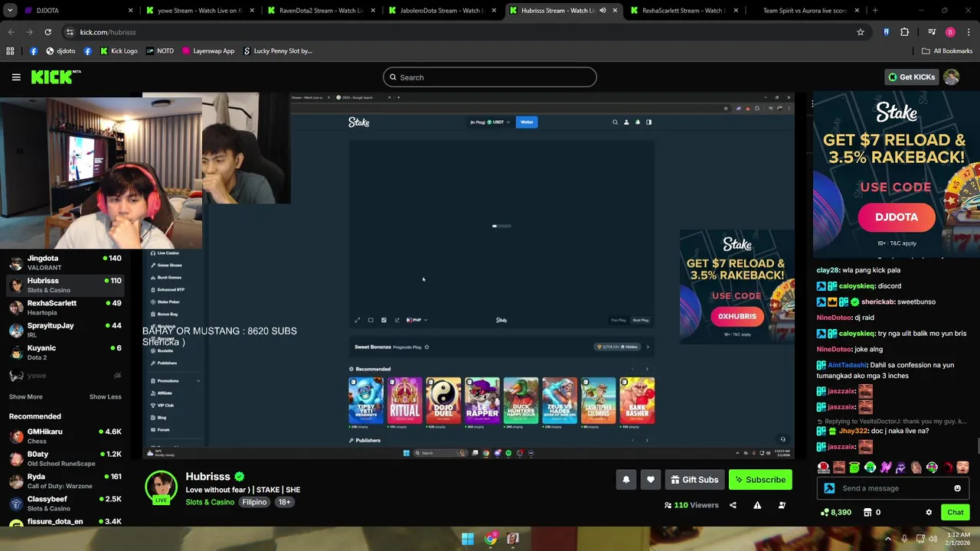This screenshot has height=551, width=980.
Task: Open Jingdota channel in sidebar
Action: click(x=65, y=262)
